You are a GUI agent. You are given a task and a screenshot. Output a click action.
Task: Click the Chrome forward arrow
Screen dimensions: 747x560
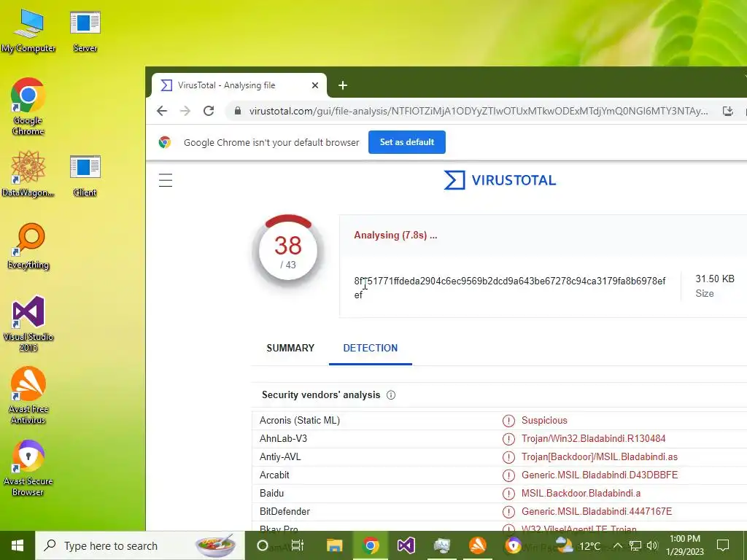tap(185, 111)
